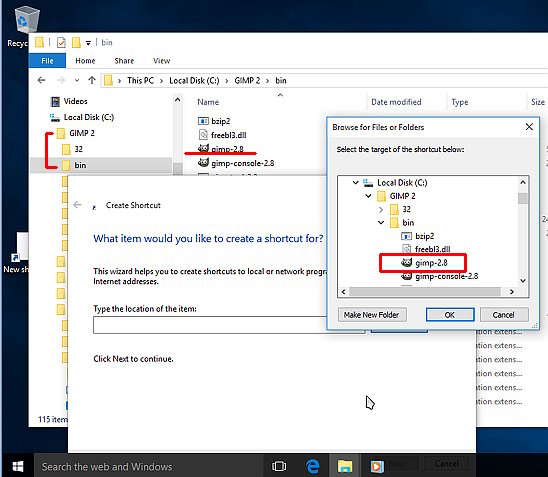This screenshot has height=477, width=548.
Task: Click the back arrow in Create Shortcut wizard
Action: 78,205
